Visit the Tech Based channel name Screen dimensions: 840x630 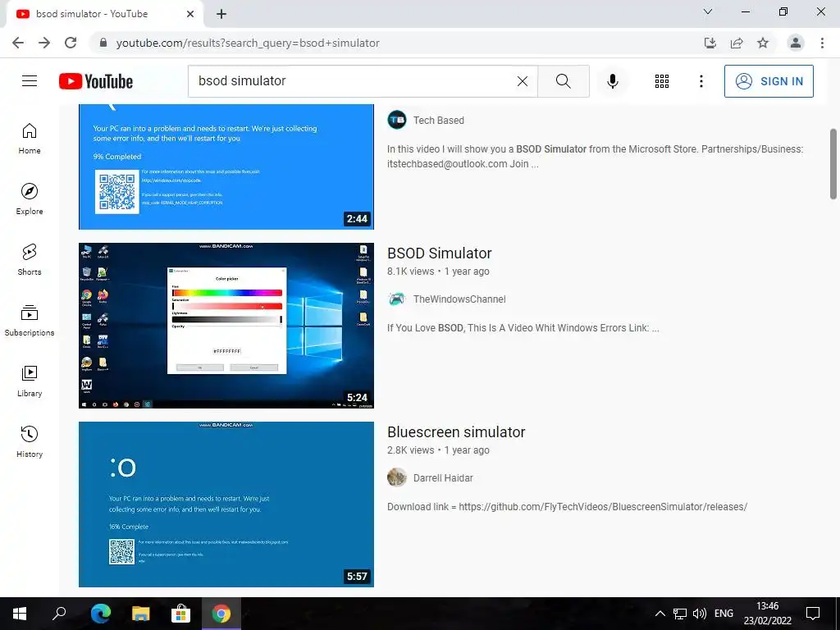pyautogui.click(x=439, y=121)
